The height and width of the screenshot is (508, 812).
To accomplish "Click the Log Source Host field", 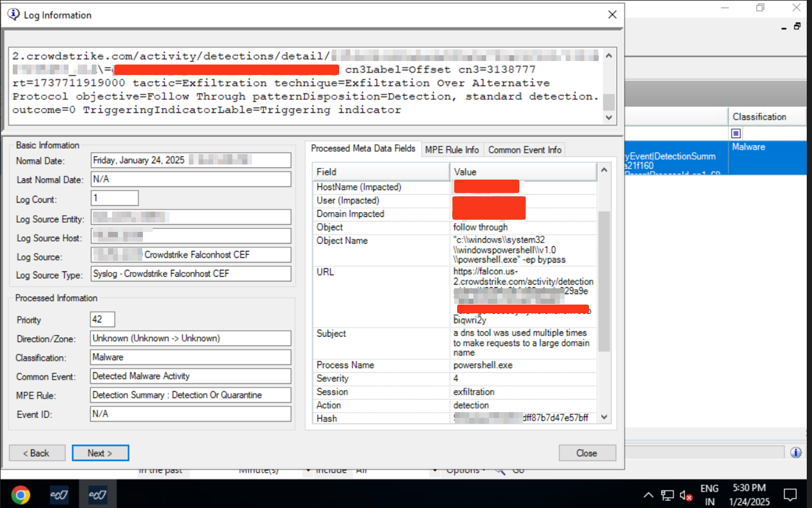I will coord(191,236).
